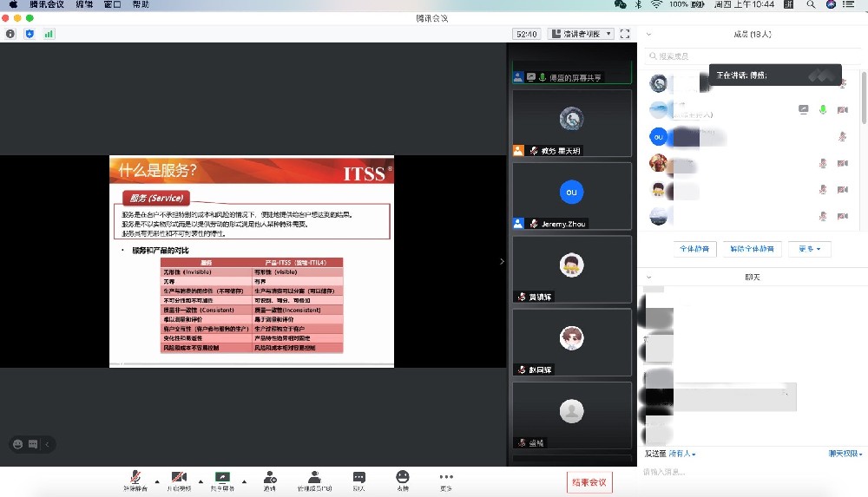Collapse the floating widget with left chevron
The height and width of the screenshot is (497, 868).
47,444
